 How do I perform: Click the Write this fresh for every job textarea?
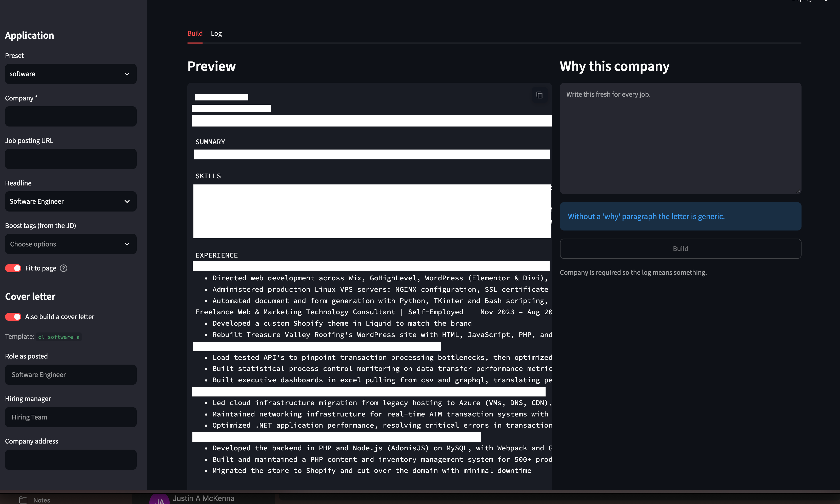[x=680, y=138]
